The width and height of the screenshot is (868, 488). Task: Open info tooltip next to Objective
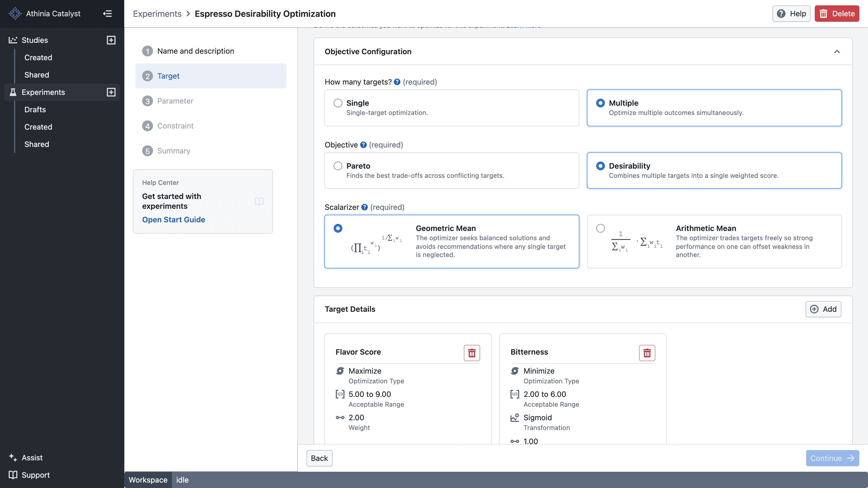click(x=363, y=145)
